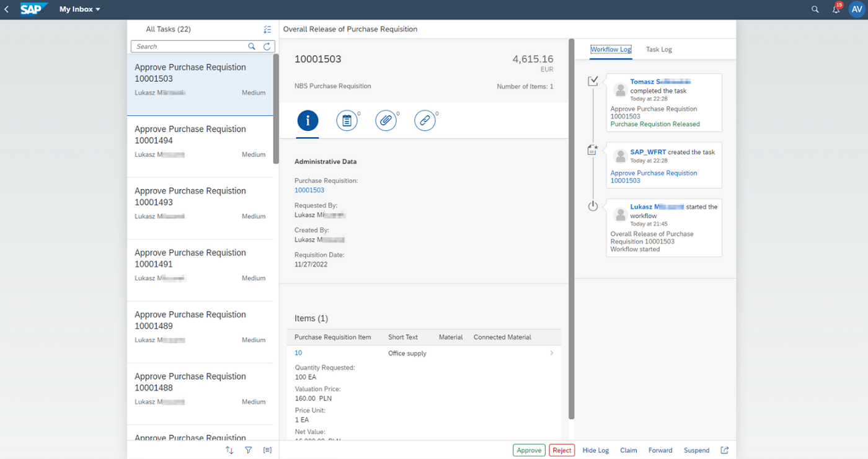Screen dimensions: 868x459
Task: Claim the task
Action: point(629,450)
